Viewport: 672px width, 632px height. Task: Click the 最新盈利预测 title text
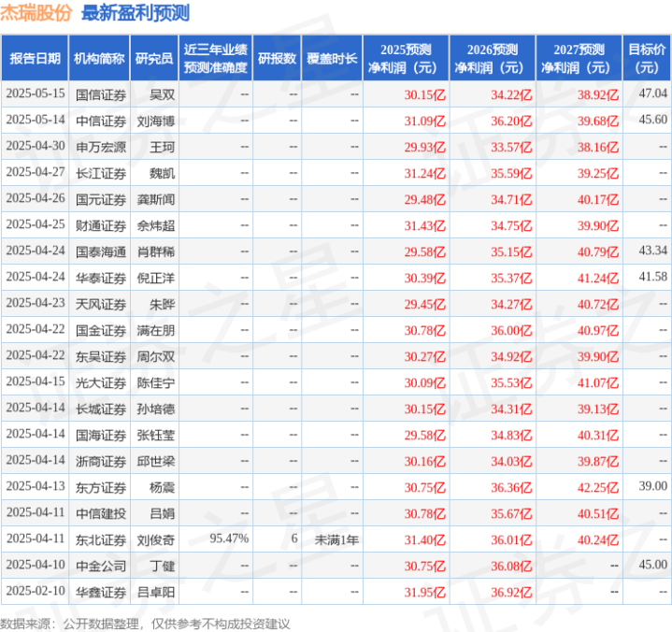point(136,13)
